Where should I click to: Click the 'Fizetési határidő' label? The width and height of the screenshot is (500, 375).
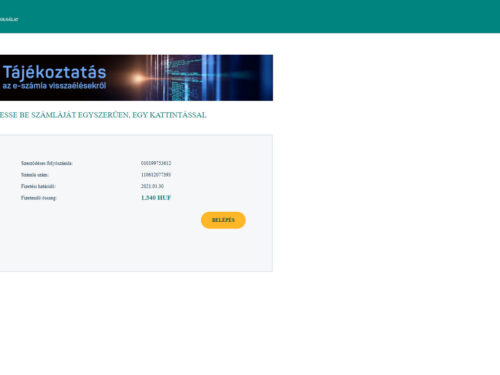[38, 186]
